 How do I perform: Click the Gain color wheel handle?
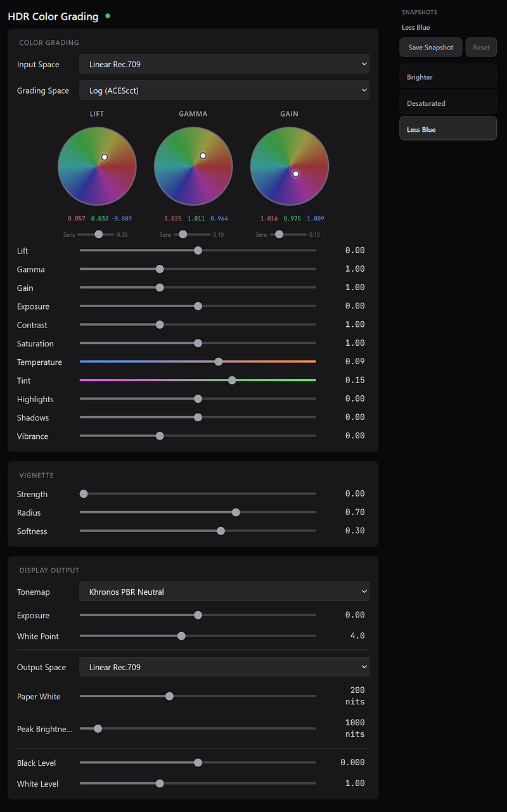(295, 174)
